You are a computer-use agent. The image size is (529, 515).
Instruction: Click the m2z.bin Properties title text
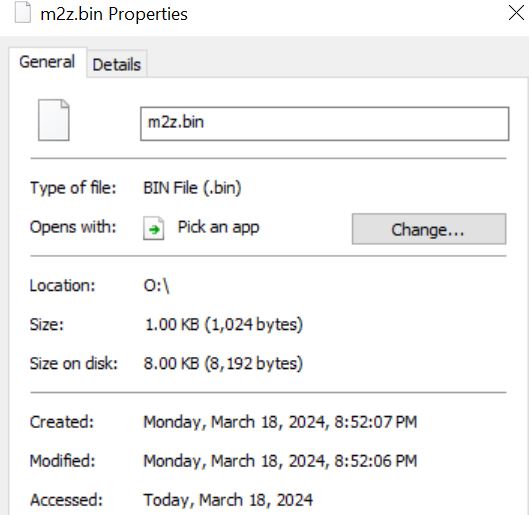[x=114, y=15]
